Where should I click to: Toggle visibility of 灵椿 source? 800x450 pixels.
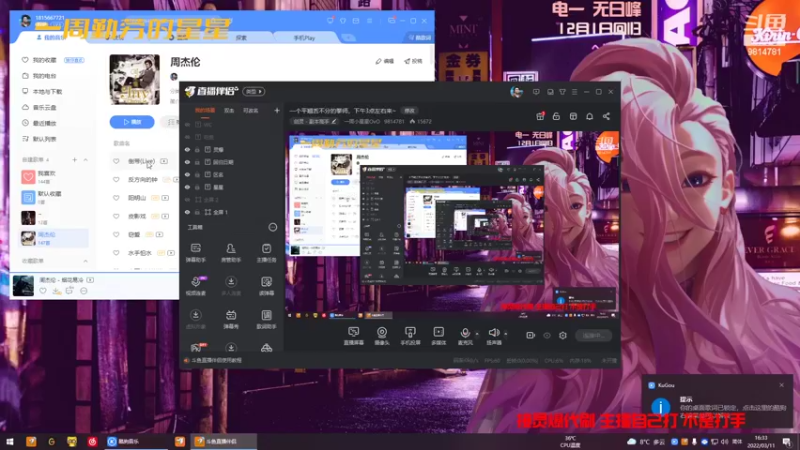[187, 149]
